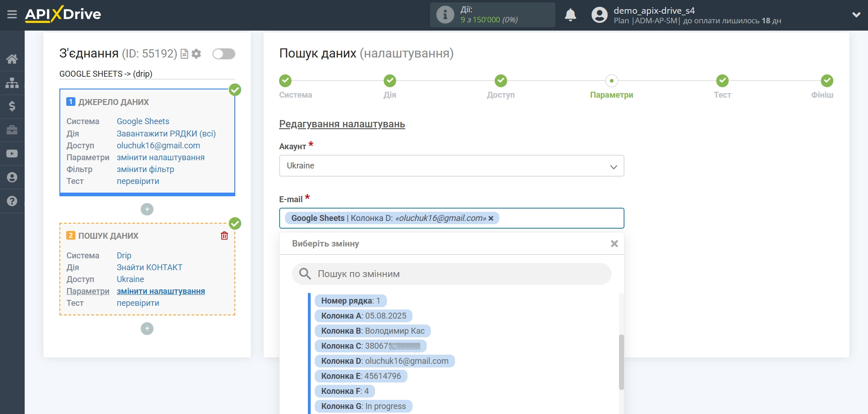This screenshot has height=414, width=868.
Task: Open the oluchuk16@gmail.com access link
Action: (x=159, y=146)
